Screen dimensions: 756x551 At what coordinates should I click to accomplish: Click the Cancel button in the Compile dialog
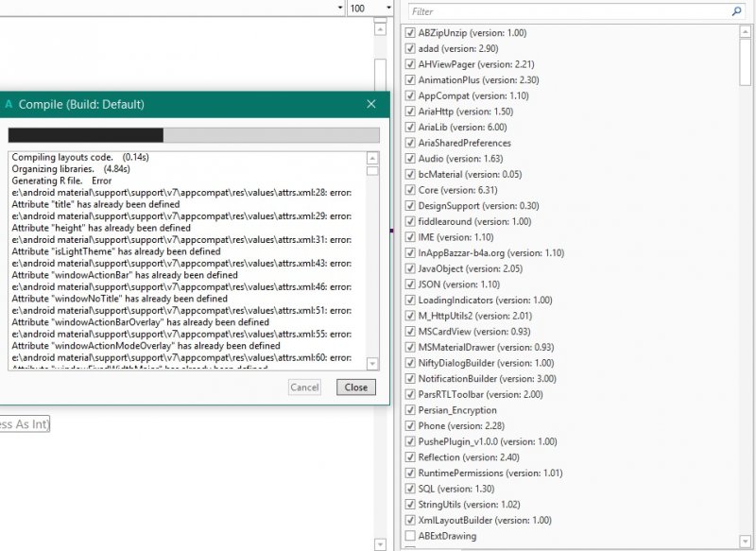[304, 387]
